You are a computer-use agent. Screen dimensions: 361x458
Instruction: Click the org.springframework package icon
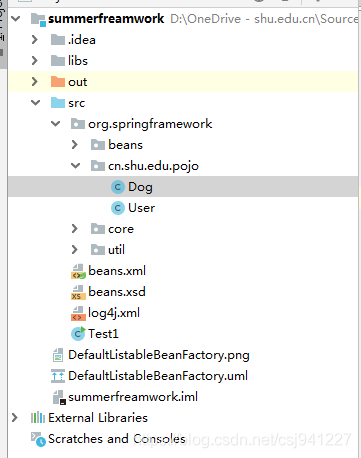(x=78, y=124)
